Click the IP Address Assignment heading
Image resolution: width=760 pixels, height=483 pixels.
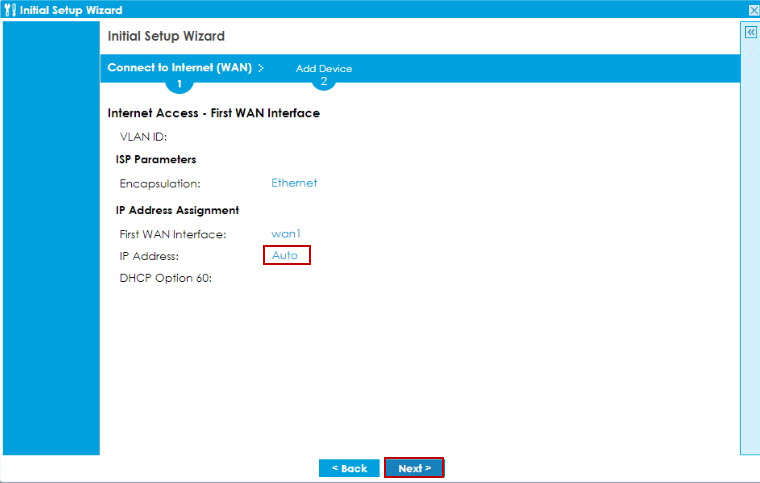coord(177,210)
